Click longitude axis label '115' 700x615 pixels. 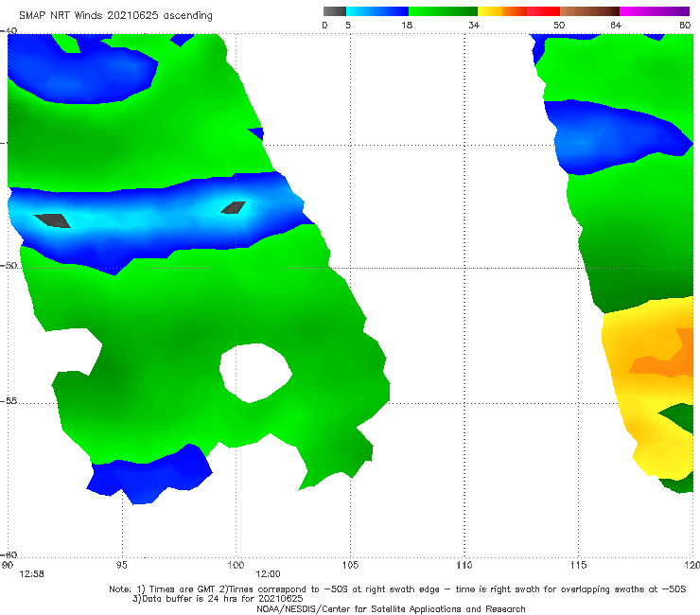point(579,565)
